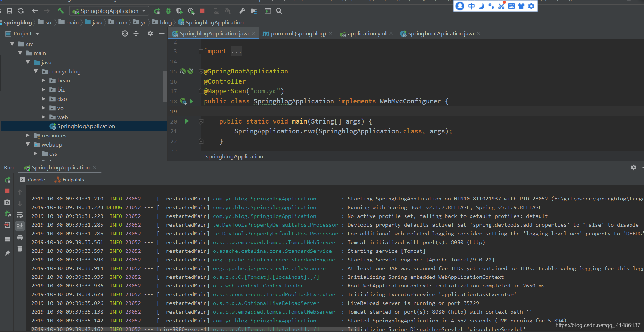The height and width of the screenshot is (332, 644).
Task: Expand the bean package
Action: coord(43,80)
